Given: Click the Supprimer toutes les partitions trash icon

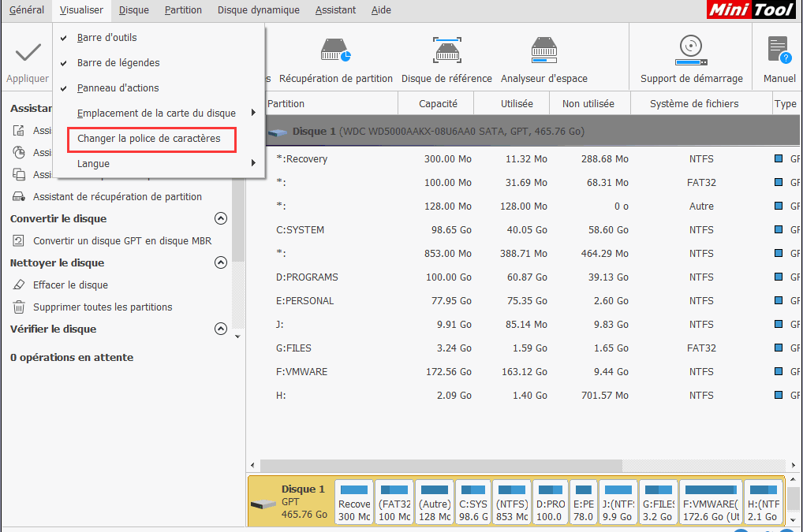Looking at the screenshot, I should click(x=19, y=307).
